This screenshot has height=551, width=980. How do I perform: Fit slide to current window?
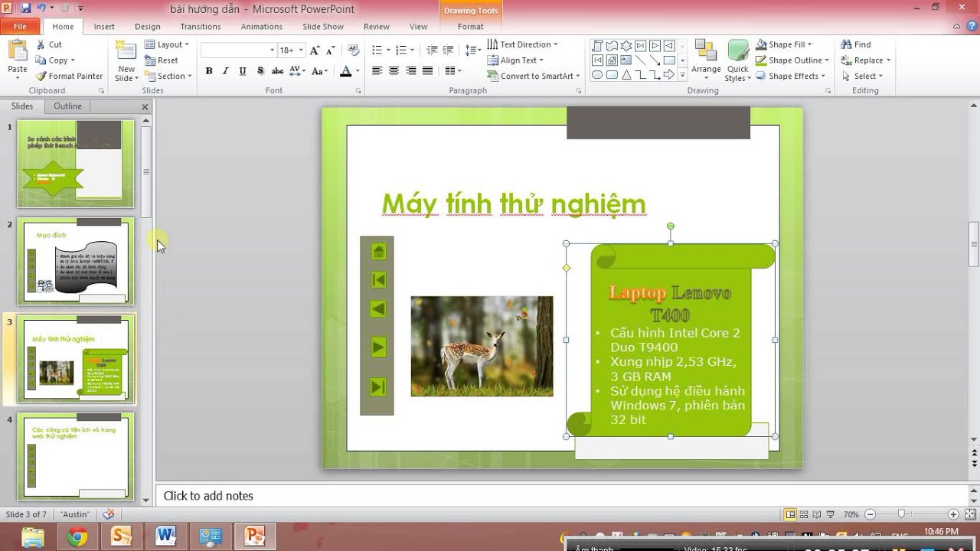pos(969,514)
